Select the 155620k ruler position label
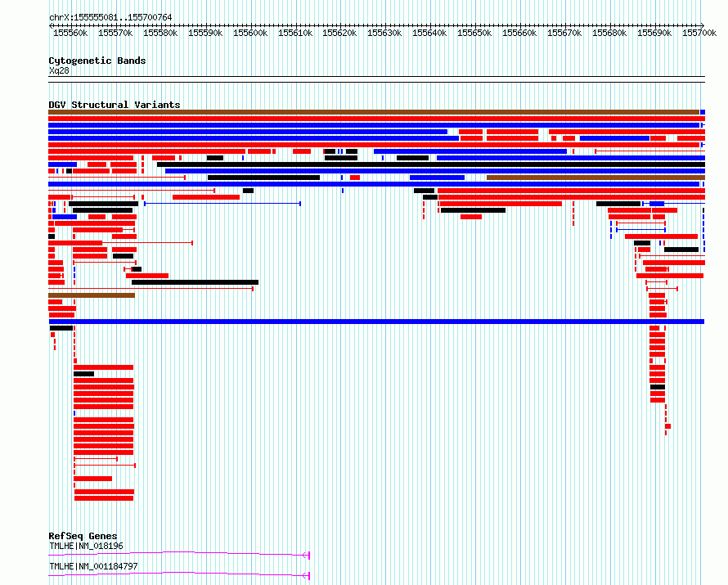The width and height of the screenshot is (728, 585). 339,33
